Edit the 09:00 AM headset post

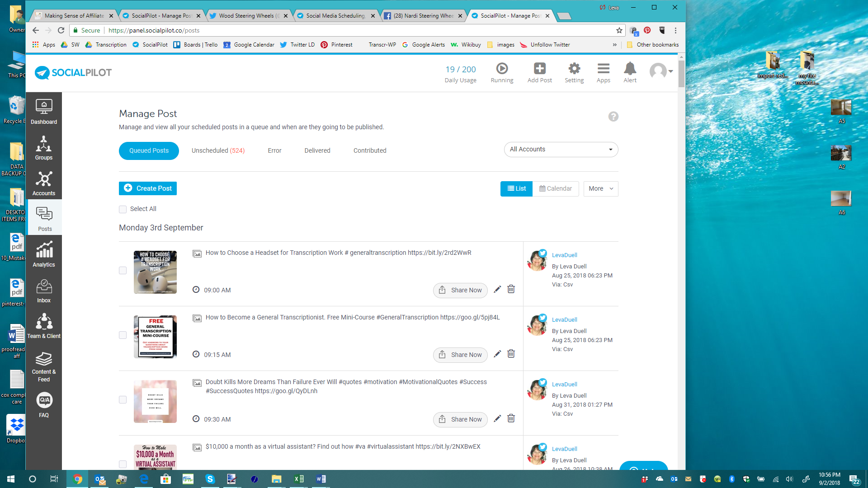(x=497, y=289)
